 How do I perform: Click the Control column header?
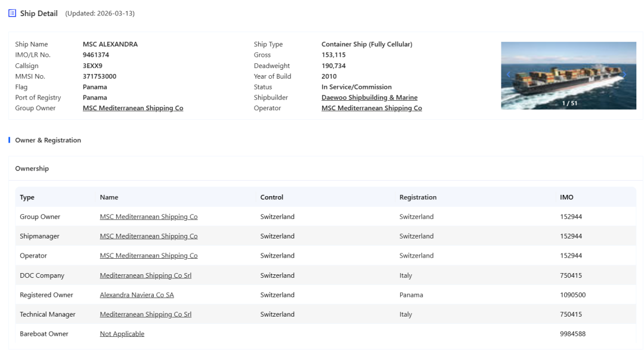pyautogui.click(x=271, y=197)
